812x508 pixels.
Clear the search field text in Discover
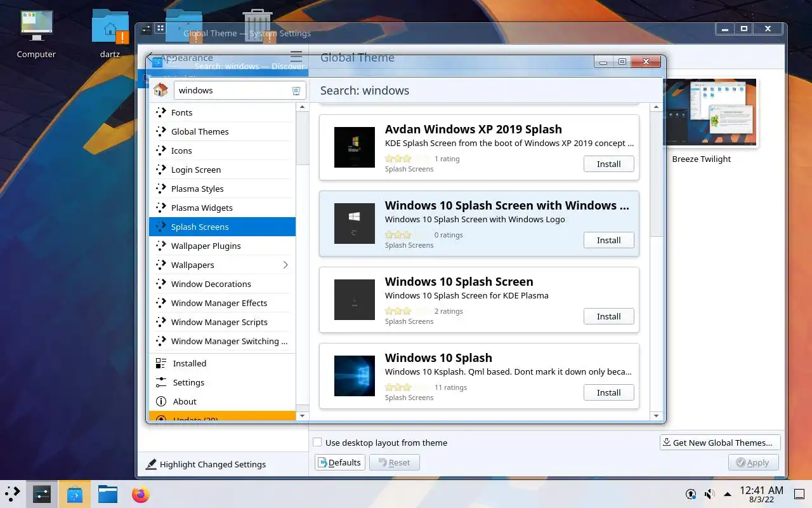coord(296,91)
